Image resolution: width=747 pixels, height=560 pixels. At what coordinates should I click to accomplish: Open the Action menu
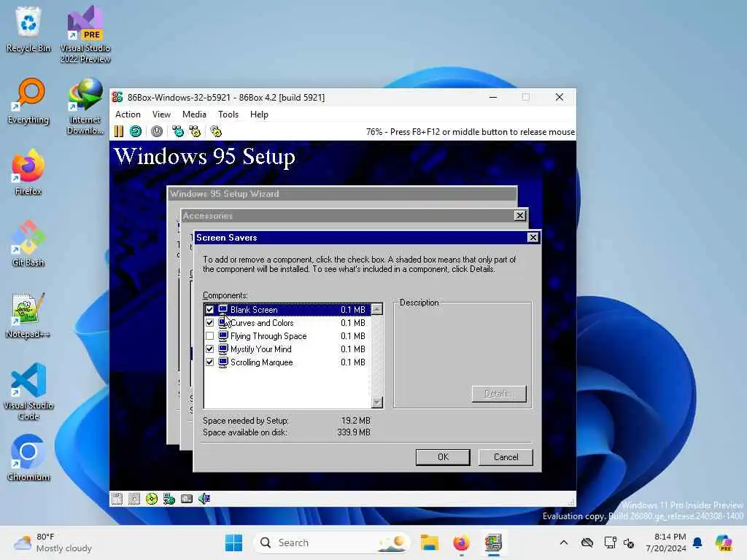(x=128, y=114)
